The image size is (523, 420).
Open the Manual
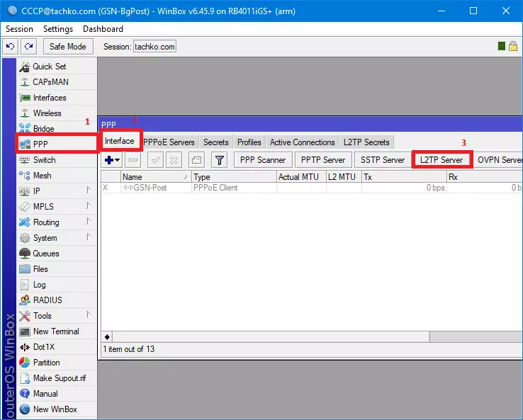coord(57,394)
